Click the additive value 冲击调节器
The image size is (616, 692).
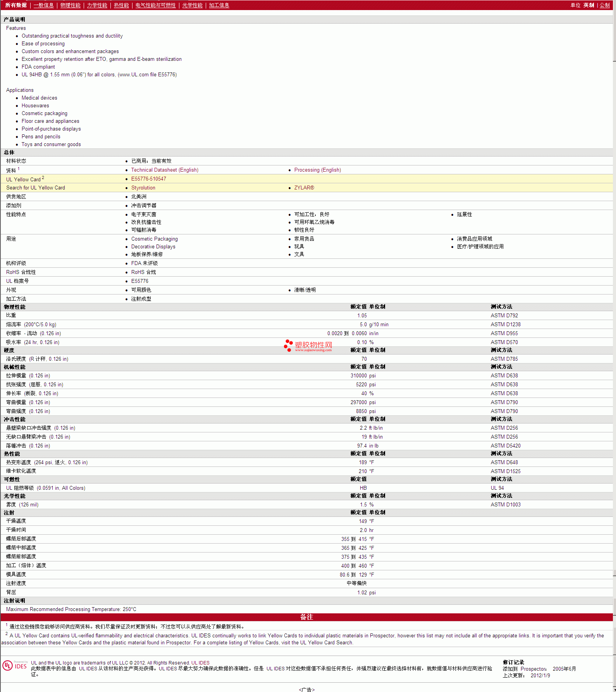pos(144,206)
